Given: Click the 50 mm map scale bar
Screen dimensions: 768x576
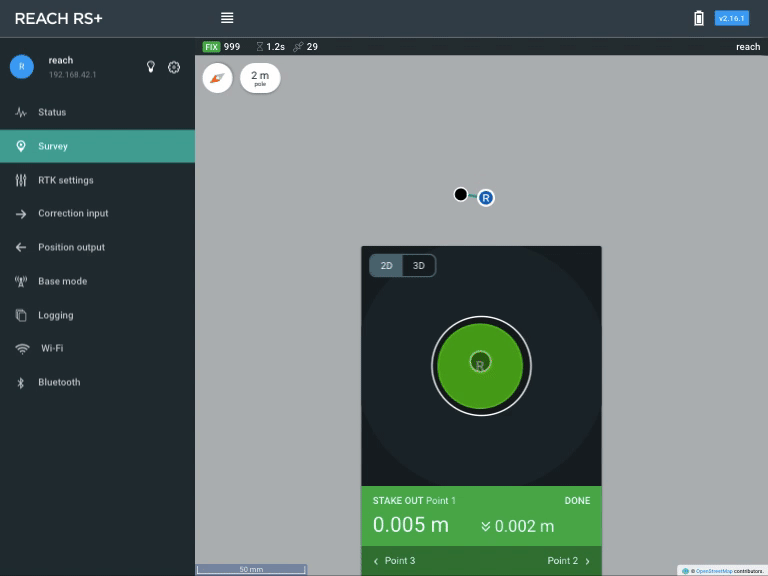Looking at the screenshot, I should pos(251,569).
